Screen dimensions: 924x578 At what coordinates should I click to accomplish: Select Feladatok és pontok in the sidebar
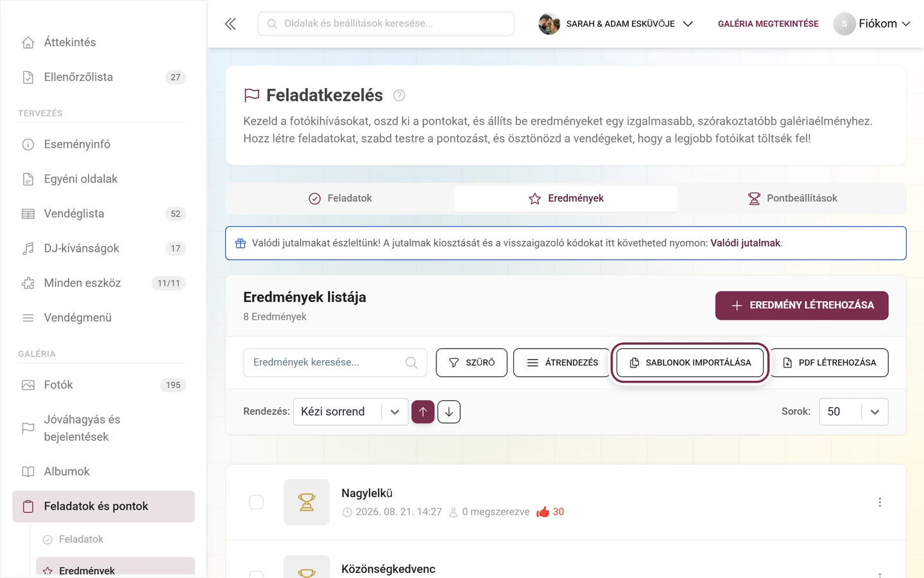click(103, 507)
